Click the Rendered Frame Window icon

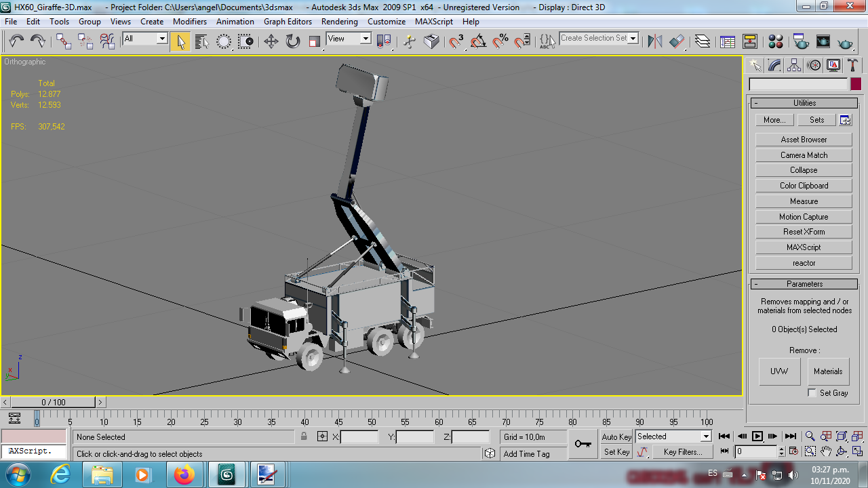pos(823,41)
